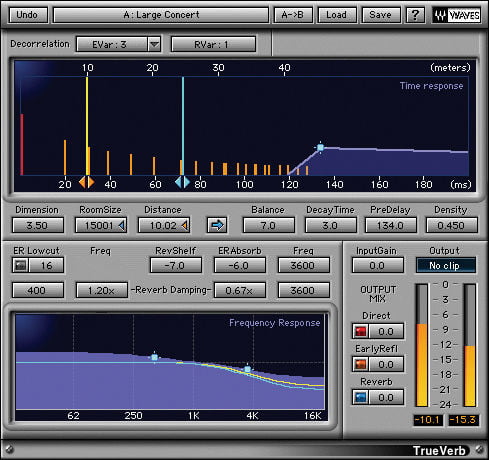Copy settings with the A->B button

[x=293, y=15]
